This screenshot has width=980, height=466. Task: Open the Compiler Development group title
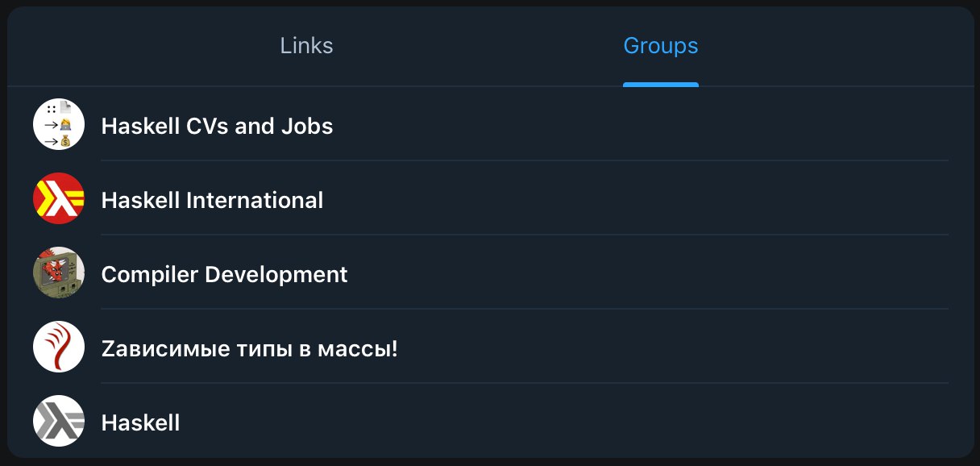[224, 274]
